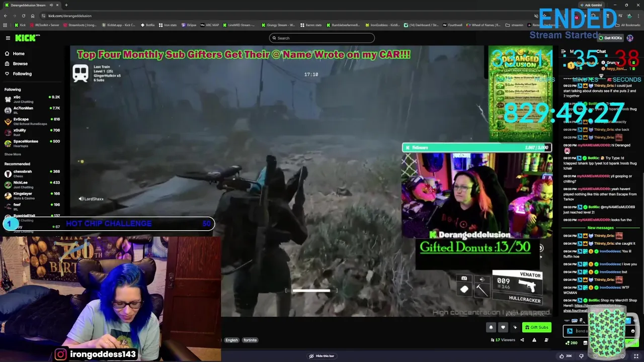
Task: Go back with browser back arrow
Action: tap(6, 16)
